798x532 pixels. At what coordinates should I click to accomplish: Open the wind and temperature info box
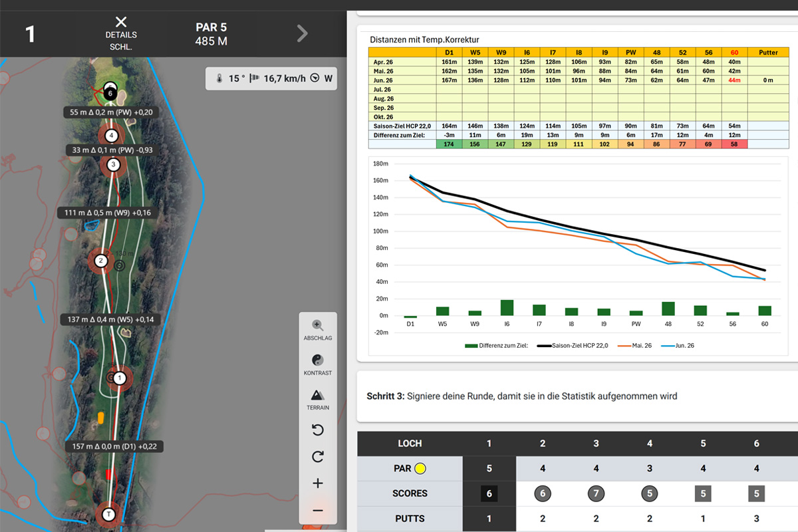pyautogui.click(x=272, y=78)
